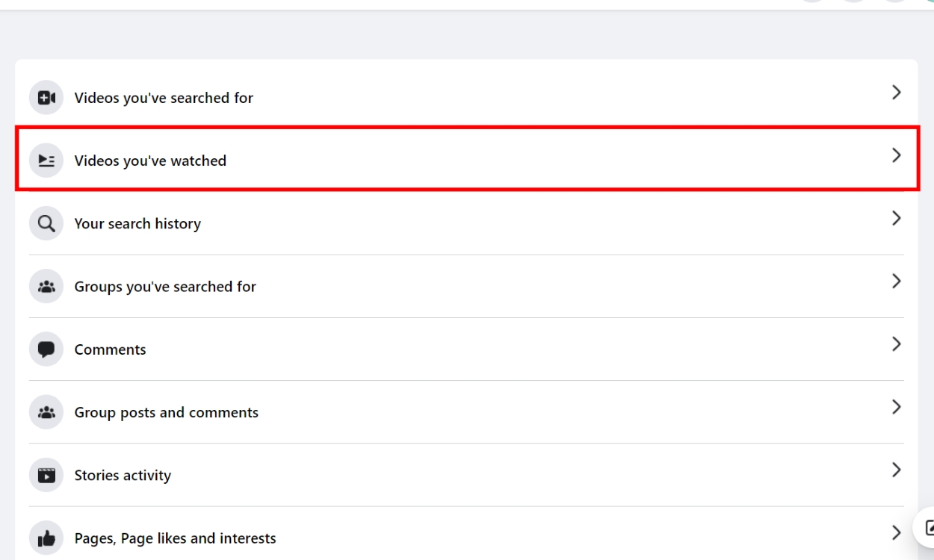Open Your search history entry
Image resolution: width=934 pixels, height=560 pixels.
tap(137, 223)
